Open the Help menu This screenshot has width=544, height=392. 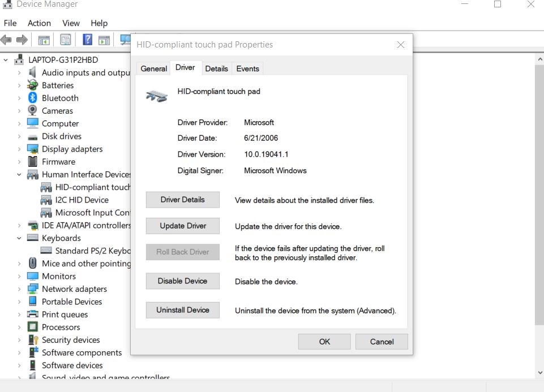tap(99, 23)
